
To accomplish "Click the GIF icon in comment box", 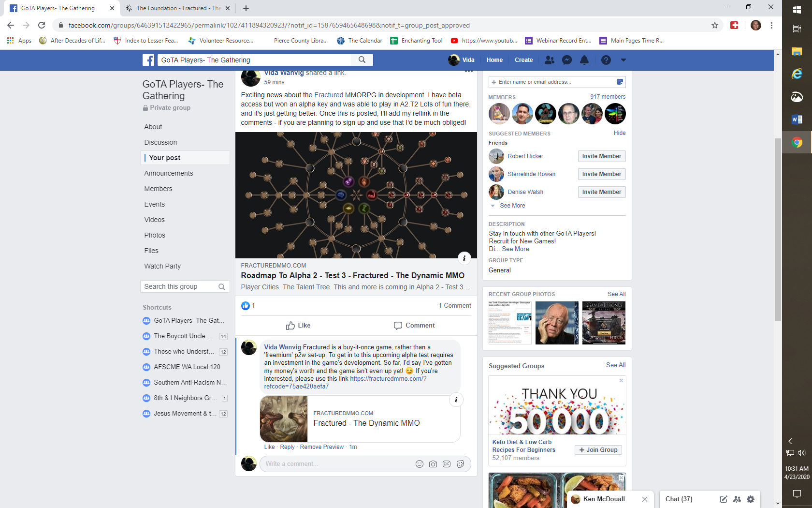I will (447, 464).
